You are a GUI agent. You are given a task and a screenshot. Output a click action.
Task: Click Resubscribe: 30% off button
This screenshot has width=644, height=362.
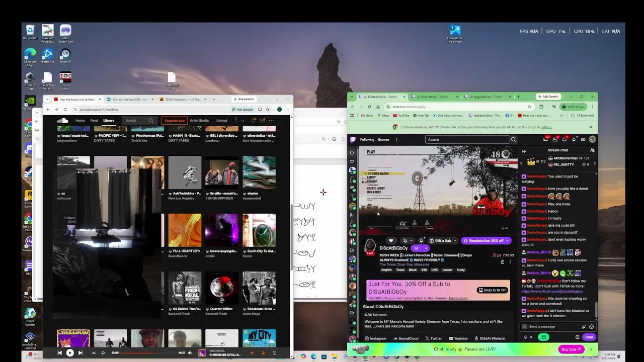[486, 241]
